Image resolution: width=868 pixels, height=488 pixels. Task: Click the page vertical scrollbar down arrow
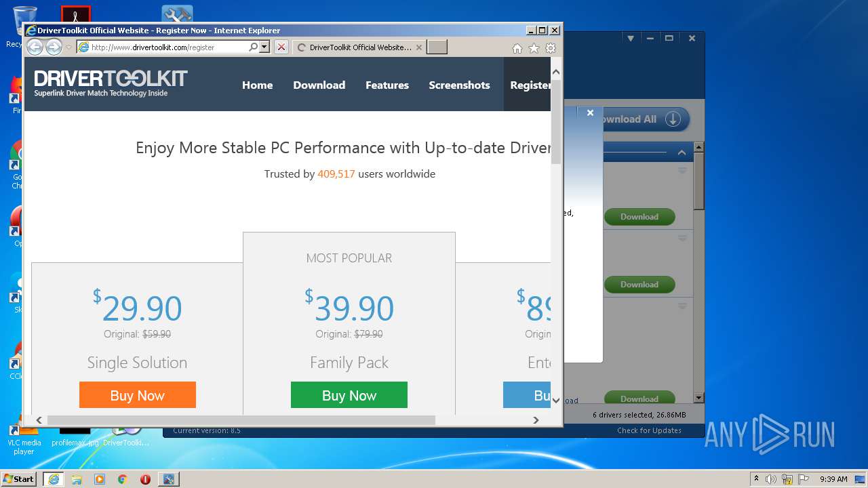tap(556, 400)
